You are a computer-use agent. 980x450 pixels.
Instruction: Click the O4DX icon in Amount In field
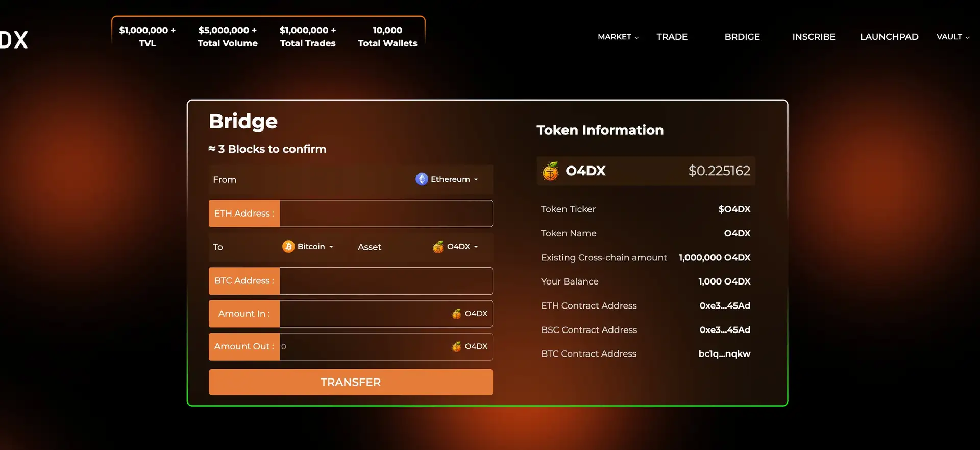[x=456, y=314]
